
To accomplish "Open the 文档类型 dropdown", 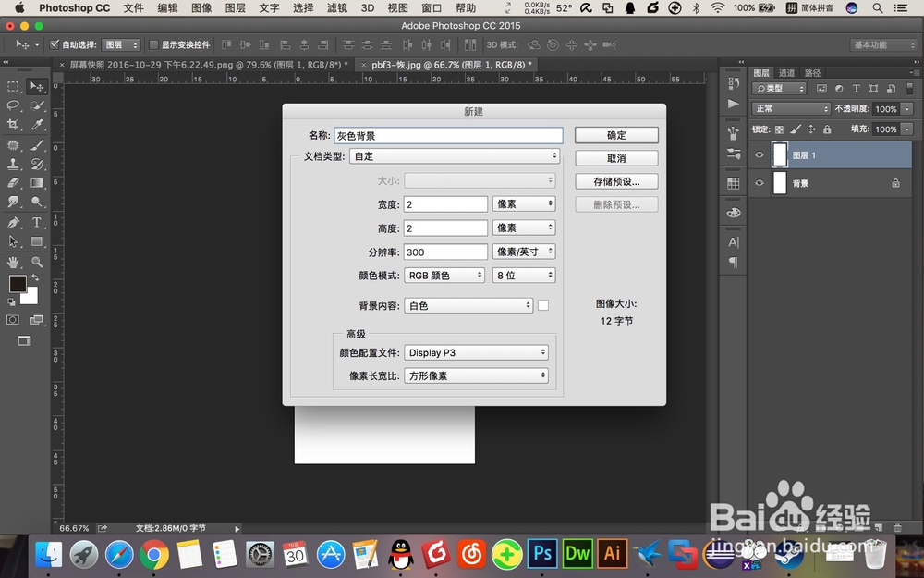I will (x=455, y=155).
